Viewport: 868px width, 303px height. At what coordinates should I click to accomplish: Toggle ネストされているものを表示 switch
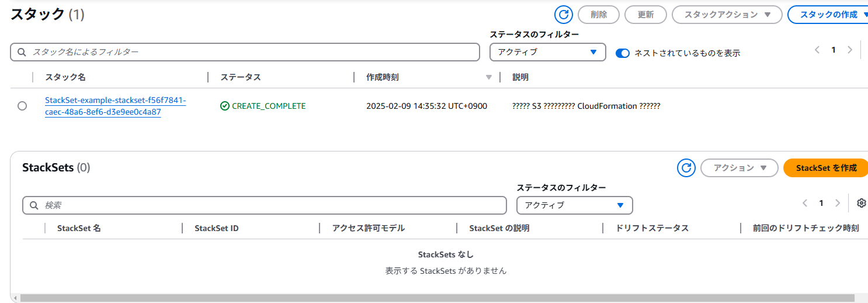tap(623, 53)
